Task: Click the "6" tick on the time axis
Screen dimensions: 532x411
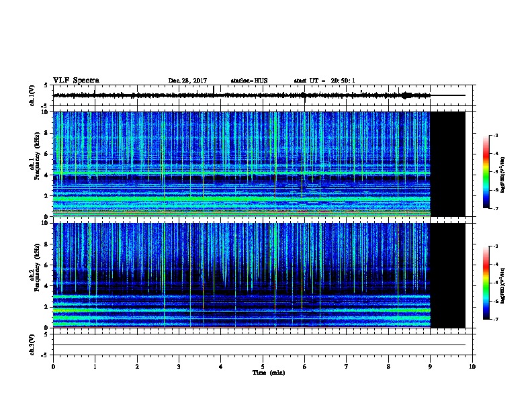Action: pyautogui.click(x=304, y=366)
